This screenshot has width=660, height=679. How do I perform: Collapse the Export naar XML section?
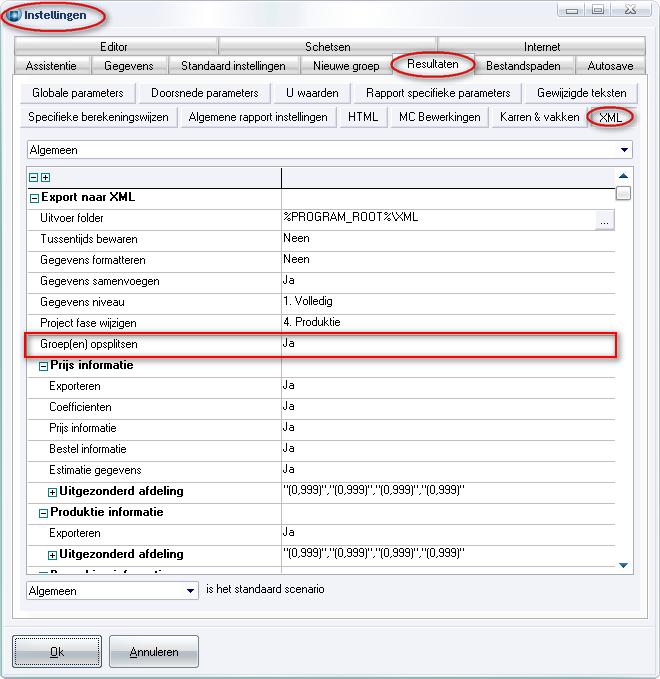(x=34, y=199)
